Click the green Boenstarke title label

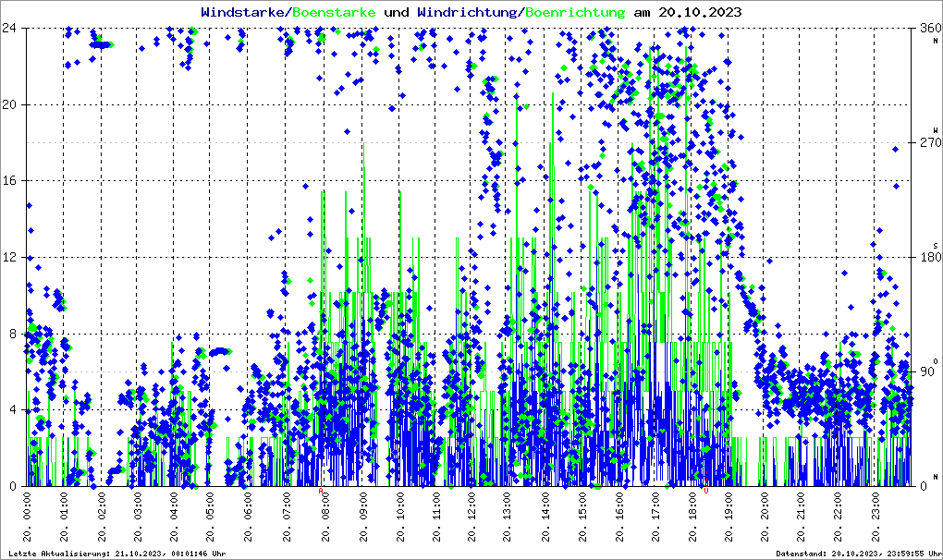[334, 12]
